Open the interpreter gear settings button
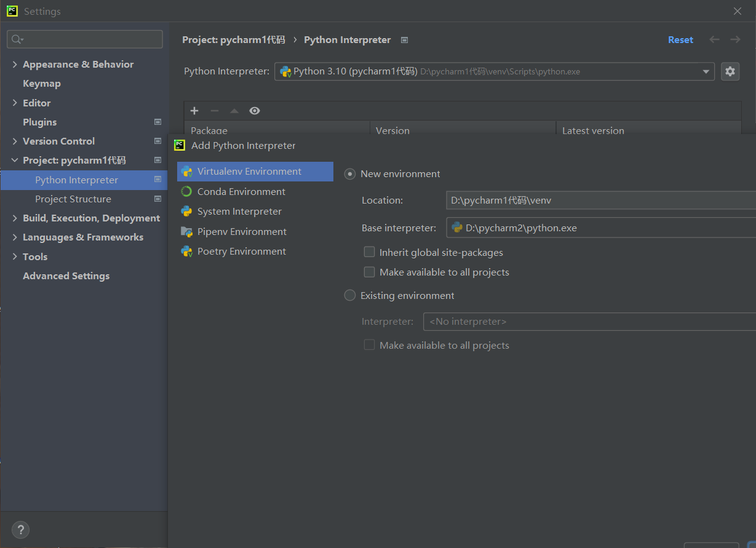 tap(730, 71)
